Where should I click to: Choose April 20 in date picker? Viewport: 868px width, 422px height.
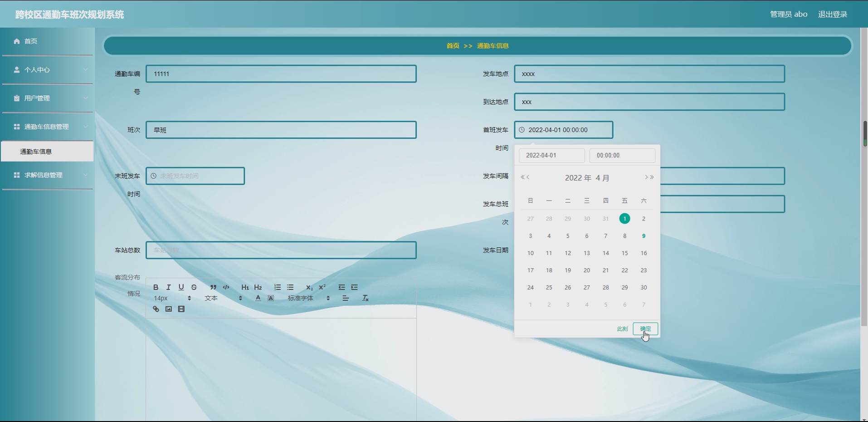(586, 270)
